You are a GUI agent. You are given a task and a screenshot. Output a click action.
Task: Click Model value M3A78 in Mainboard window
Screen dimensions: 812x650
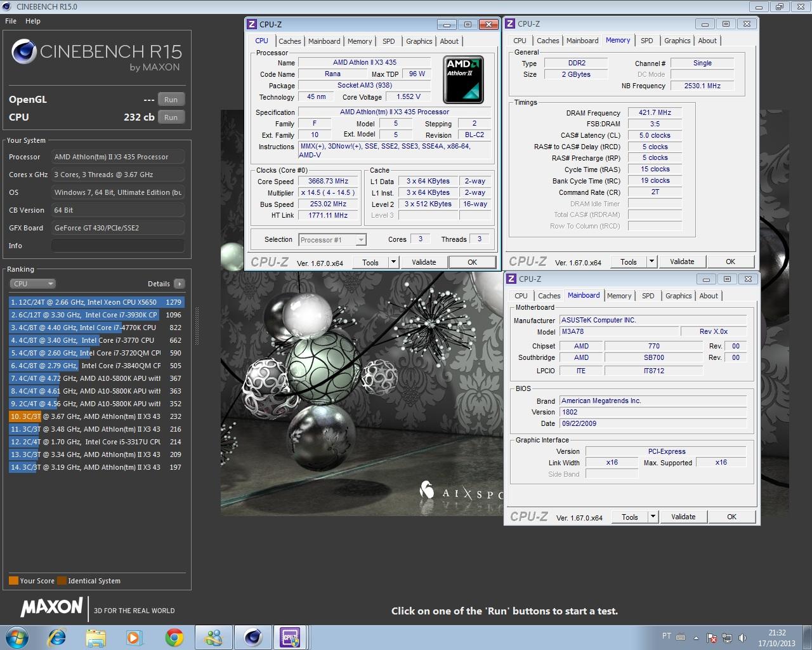point(619,331)
